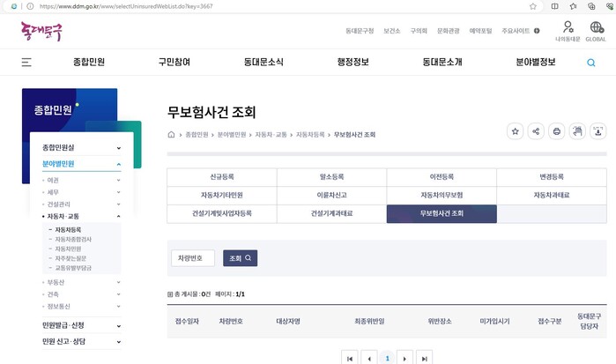Click the star favorite icon
Screen dimensions: 616x364
(516, 131)
